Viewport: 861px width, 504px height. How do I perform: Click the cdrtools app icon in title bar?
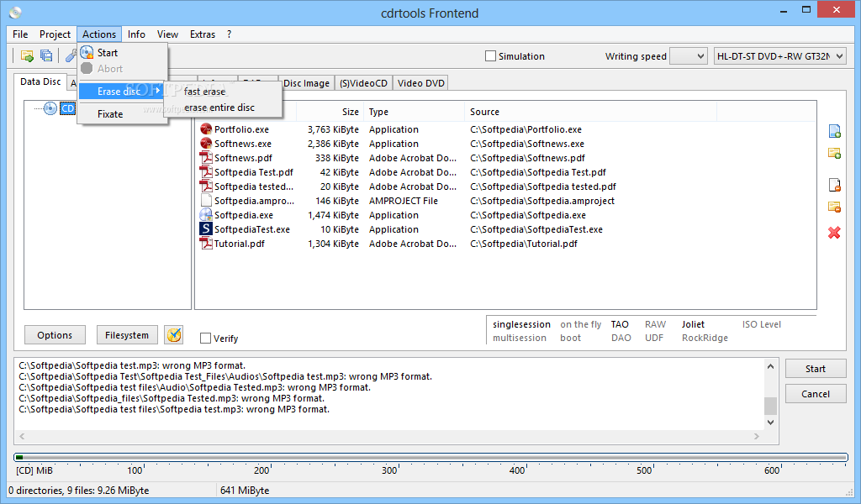click(15, 12)
